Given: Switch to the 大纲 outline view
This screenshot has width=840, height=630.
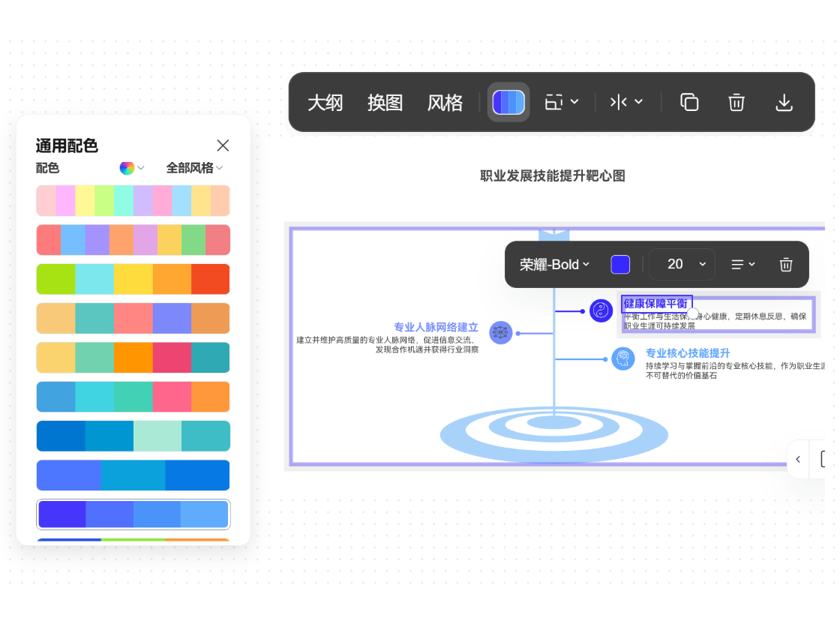Looking at the screenshot, I should tap(325, 101).
